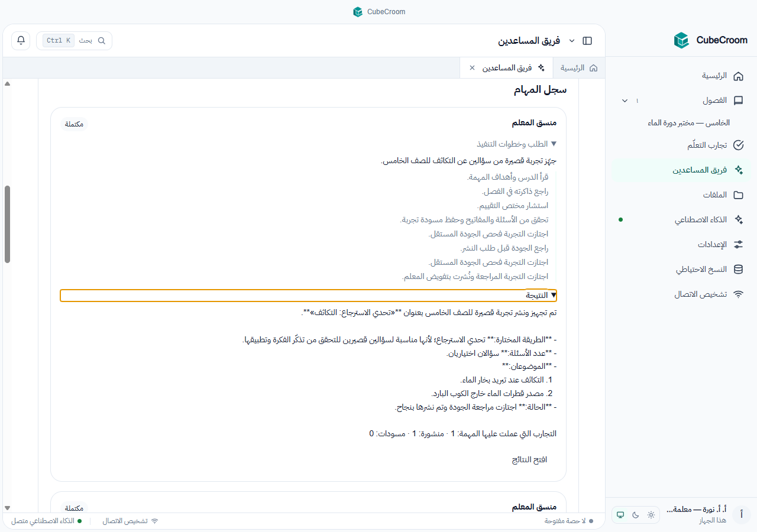This screenshot has height=532, width=757.
Task: Click the user avatar أ in sidebar footer
Action: click(742, 515)
